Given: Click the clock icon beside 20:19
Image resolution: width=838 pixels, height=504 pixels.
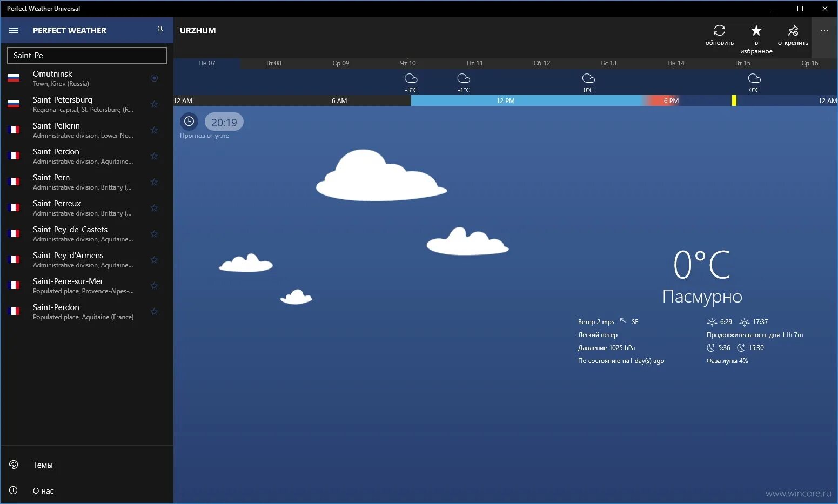Looking at the screenshot, I should click(x=189, y=122).
